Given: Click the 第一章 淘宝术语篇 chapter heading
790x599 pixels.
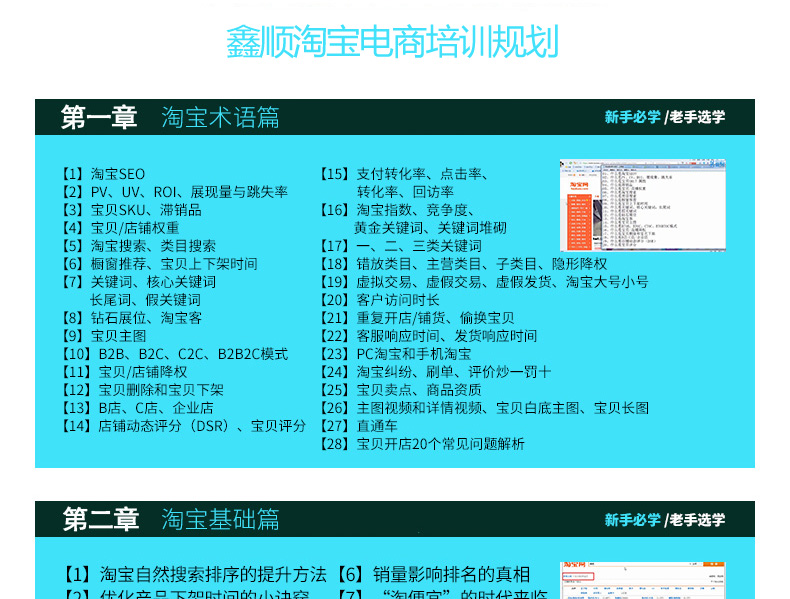Looking at the screenshot, I should 170,117.
